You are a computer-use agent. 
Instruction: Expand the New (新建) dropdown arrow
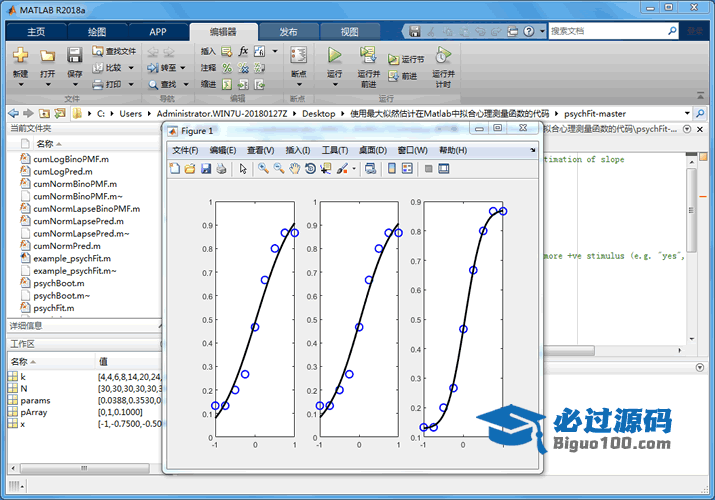[x=21, y=84]
